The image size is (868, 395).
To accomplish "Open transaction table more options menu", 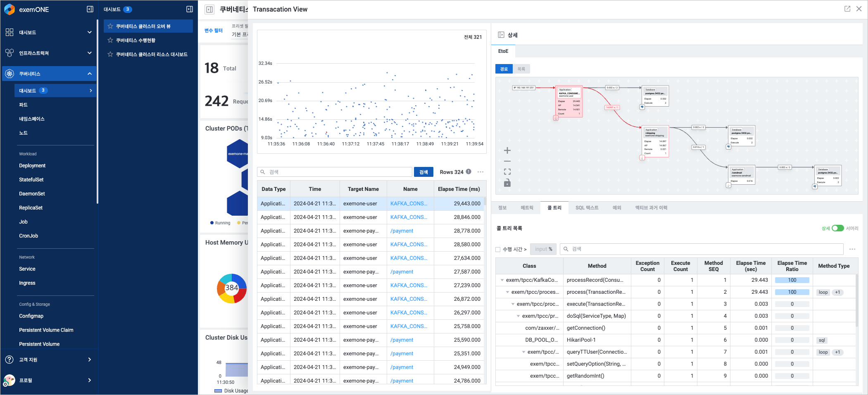I will pos(480,172).
